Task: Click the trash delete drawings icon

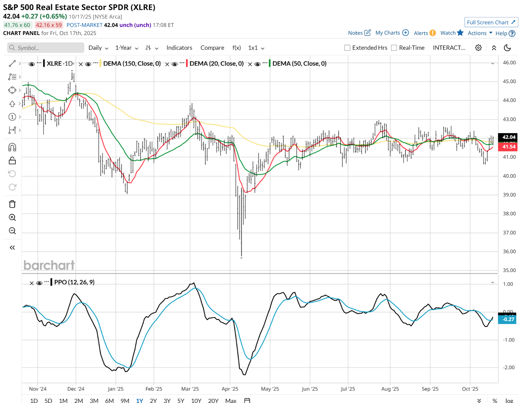Action: pyautogui.click(x=12, y=204)
